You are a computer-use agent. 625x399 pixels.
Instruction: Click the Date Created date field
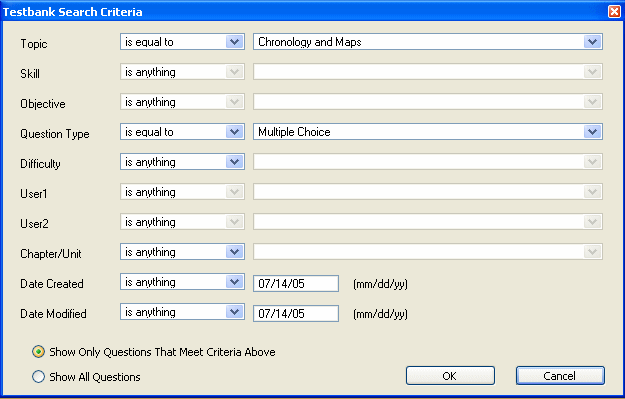pyautogui.click(x=296, y=283)
